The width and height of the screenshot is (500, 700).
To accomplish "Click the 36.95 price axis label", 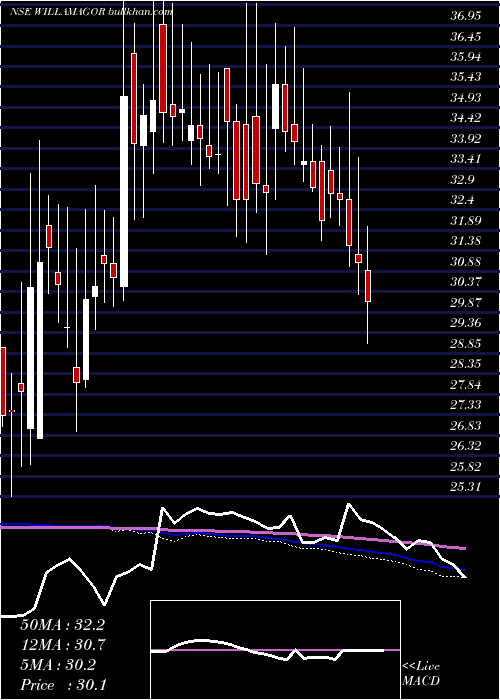I will click(466, 16).
